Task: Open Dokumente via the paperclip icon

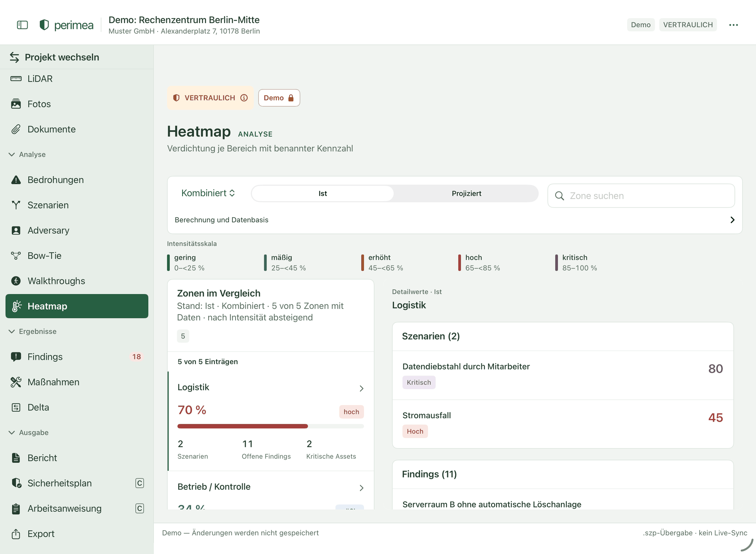Action: (x=16, y=129)
